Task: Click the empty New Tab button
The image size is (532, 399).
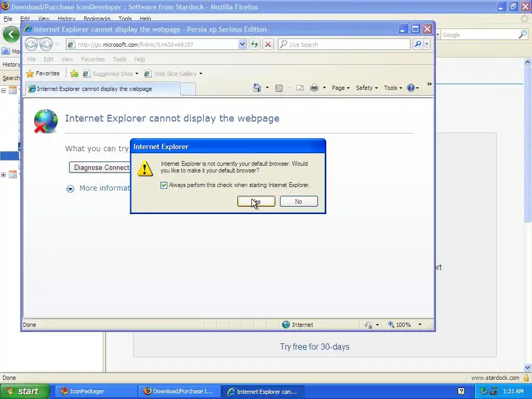Action: tap(188, 89)
